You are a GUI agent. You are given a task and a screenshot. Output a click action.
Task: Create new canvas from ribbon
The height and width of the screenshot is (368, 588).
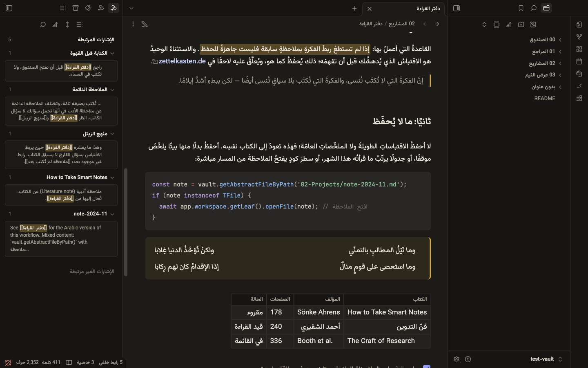point(579,49)
